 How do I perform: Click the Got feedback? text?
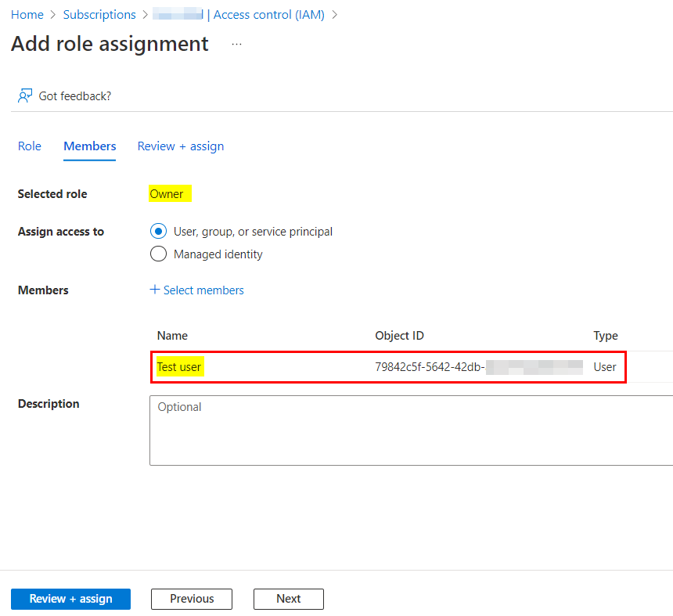tap(75, 96)
